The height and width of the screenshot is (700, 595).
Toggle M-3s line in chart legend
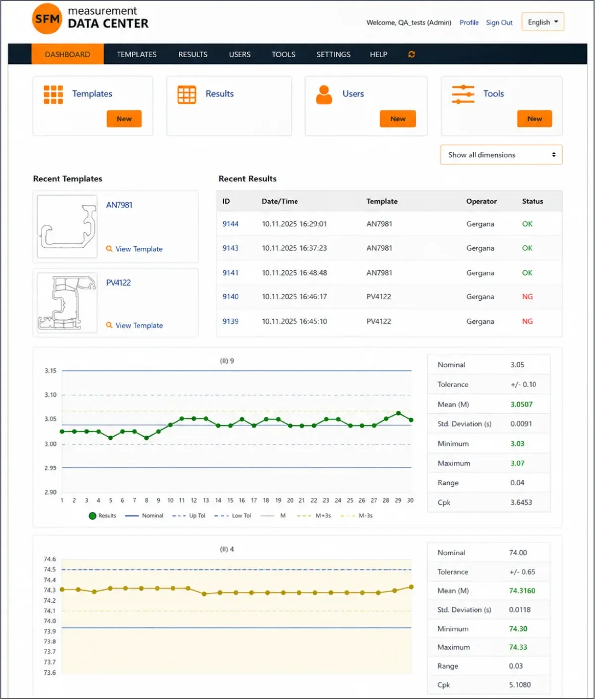pos(357,516)
